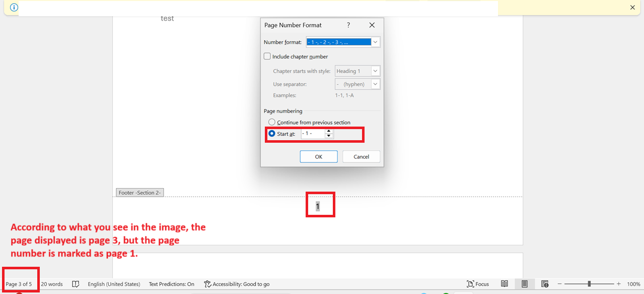Open the English (United States) language selector

(x=114, y=283)
